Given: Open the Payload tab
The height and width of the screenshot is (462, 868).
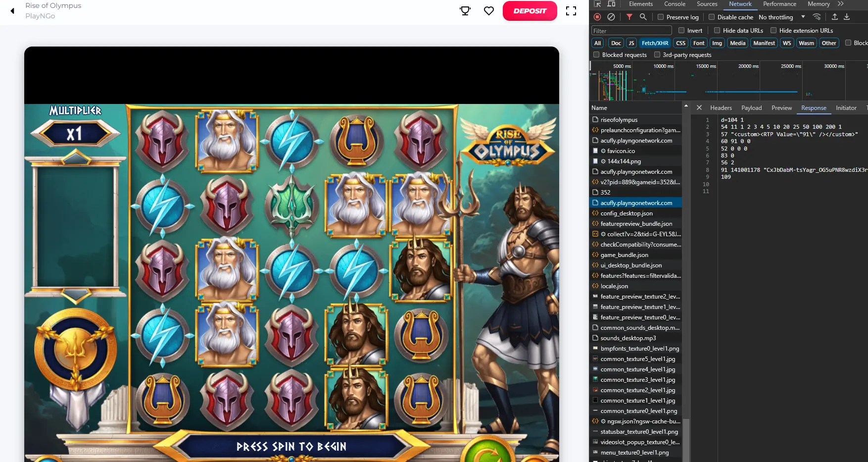Looking at the screenshot, I should [x=751, y=107].
